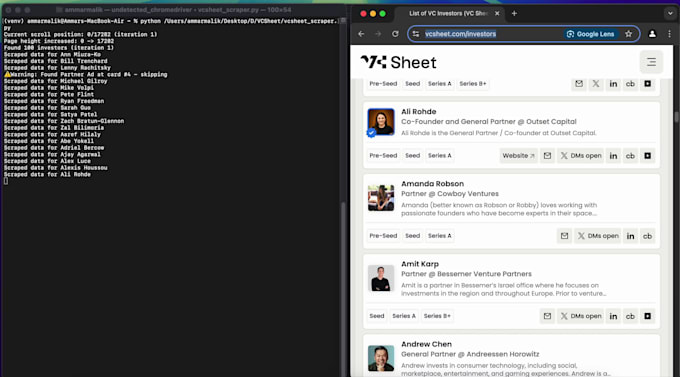
Task: Click Amanda Robson's X DMs open button
Action: tap(598, 236)
